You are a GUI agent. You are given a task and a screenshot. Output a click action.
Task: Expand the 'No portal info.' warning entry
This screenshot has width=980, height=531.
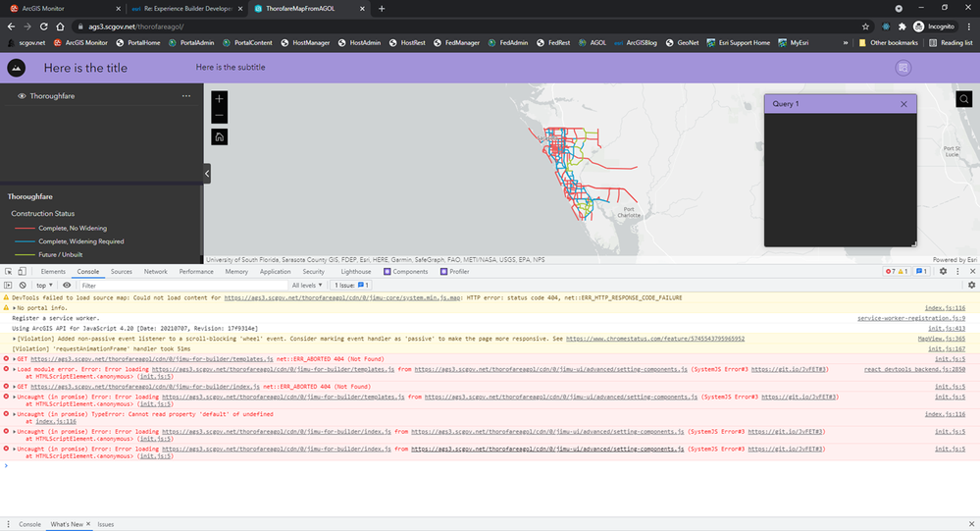pos(15,308)
